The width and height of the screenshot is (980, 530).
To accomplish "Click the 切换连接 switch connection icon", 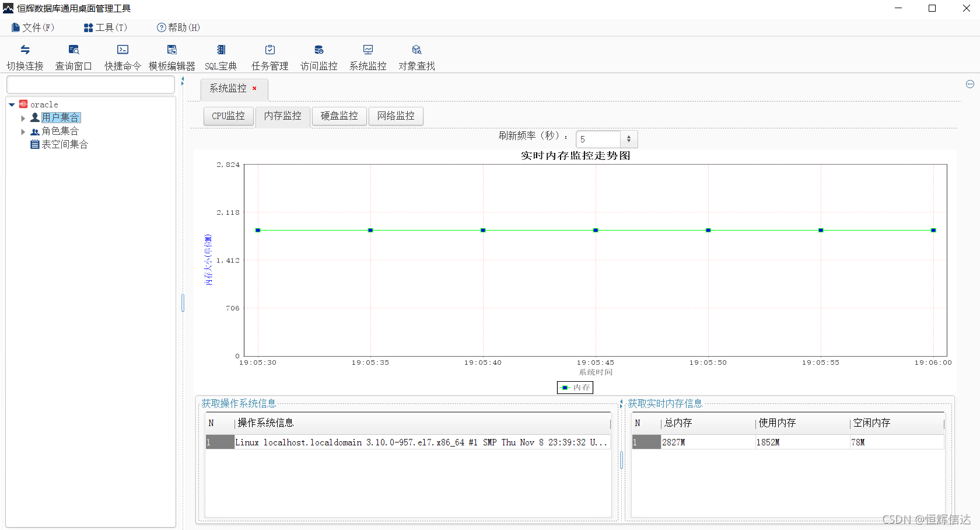I will click(x=25, y=50).
